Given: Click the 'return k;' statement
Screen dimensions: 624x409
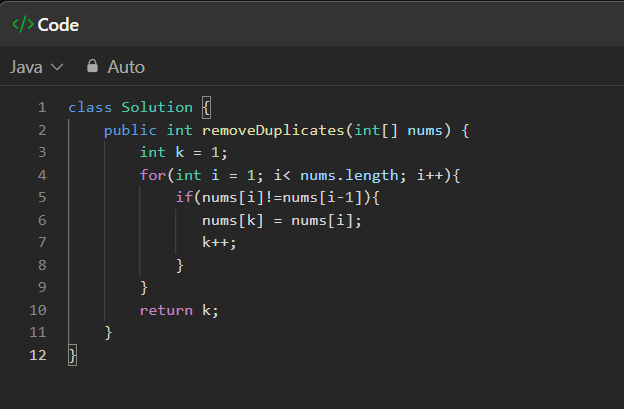Looking at the screenshot, I should [179, 310].
